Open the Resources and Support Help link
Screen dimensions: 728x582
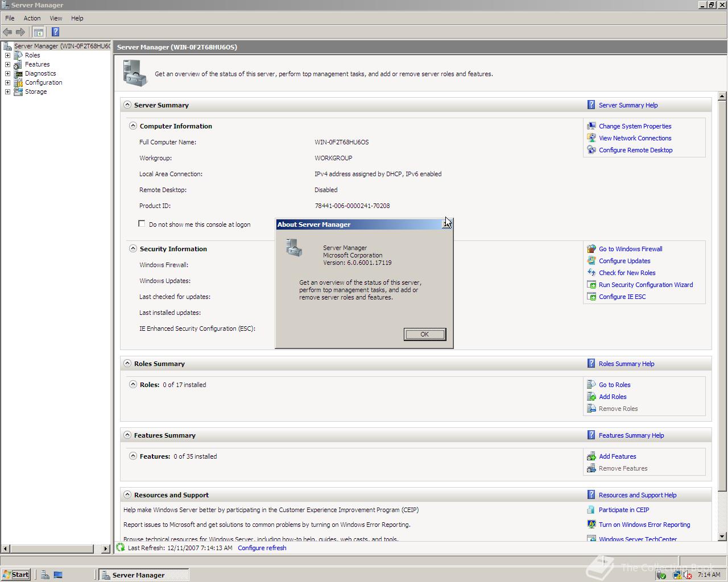point(638,495)
